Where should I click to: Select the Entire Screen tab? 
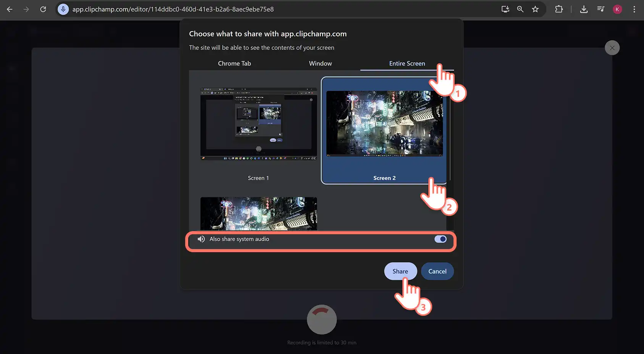click(407, 63)
